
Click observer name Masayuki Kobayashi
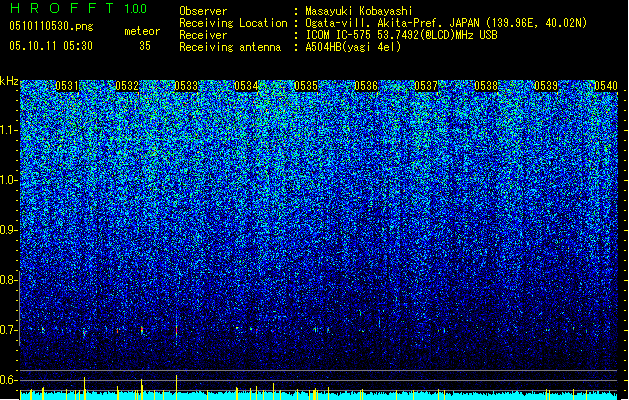[x=359, y=11]
